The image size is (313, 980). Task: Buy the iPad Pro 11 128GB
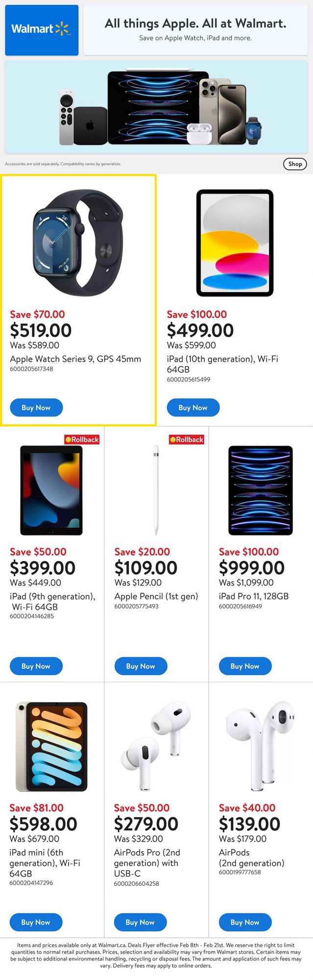[x=245, y=666]
